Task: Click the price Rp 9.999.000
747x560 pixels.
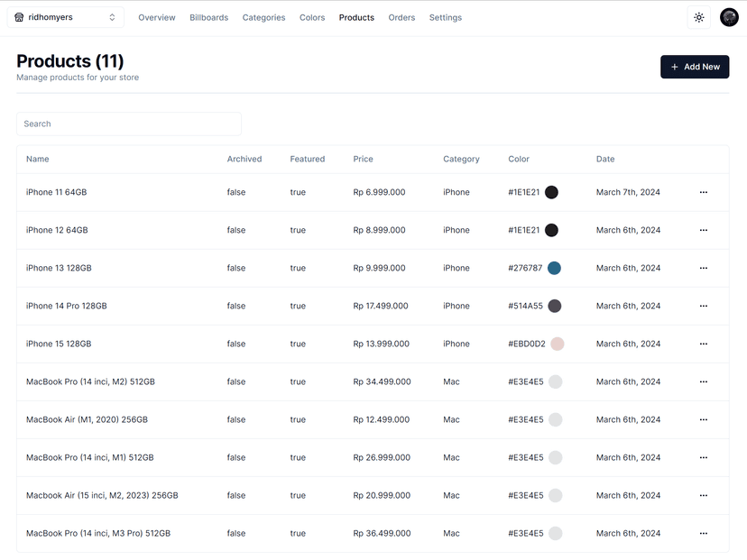Action: (379, 268)
